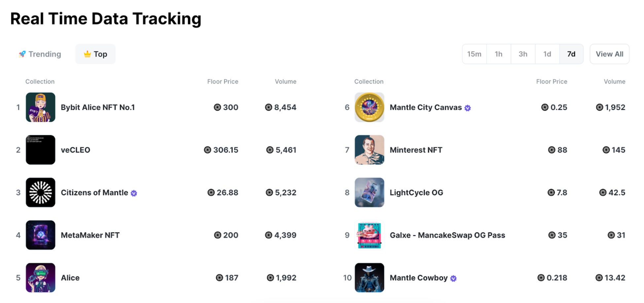Screen dimensions: 644x303
Task: Click the veCLEO black collection image
Action: 40,150
